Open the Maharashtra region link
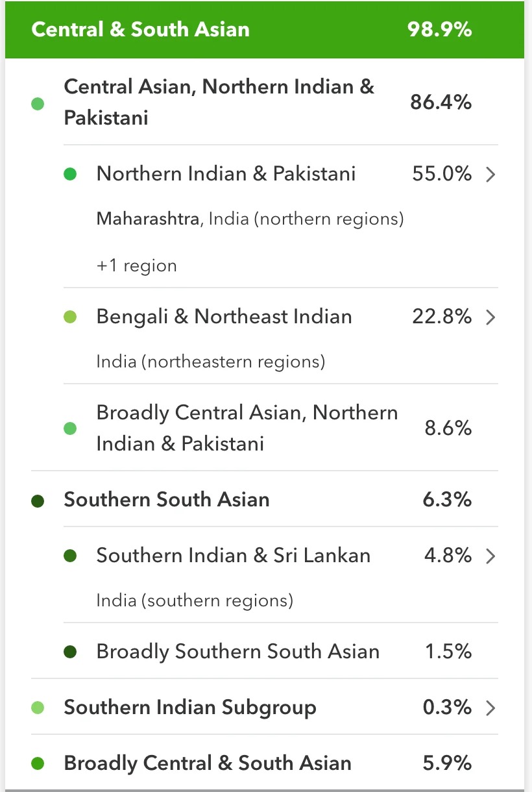The image size is (532, 792). pos(148,219)
